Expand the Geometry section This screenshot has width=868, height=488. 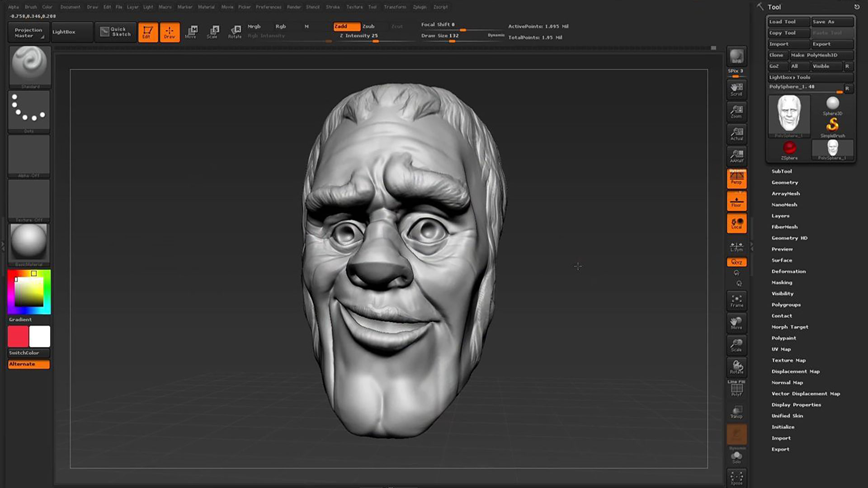pos(785,183)
